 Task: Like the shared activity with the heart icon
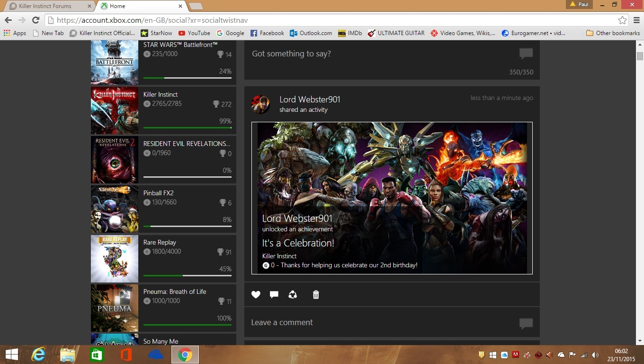click(x=256, y=295)
